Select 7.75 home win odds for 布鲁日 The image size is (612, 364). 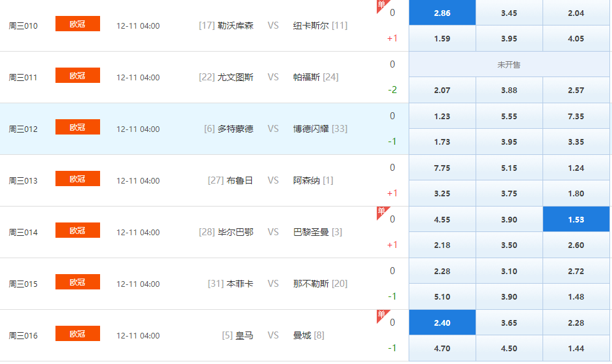pyautogui.click(x=442, y=168)
